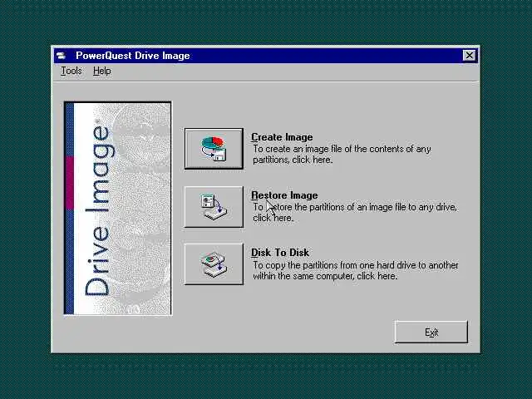Click the 'within the same computer' description line
This screenshot has height=399, width=532.
pyautogui.click(x=325, y=276)
